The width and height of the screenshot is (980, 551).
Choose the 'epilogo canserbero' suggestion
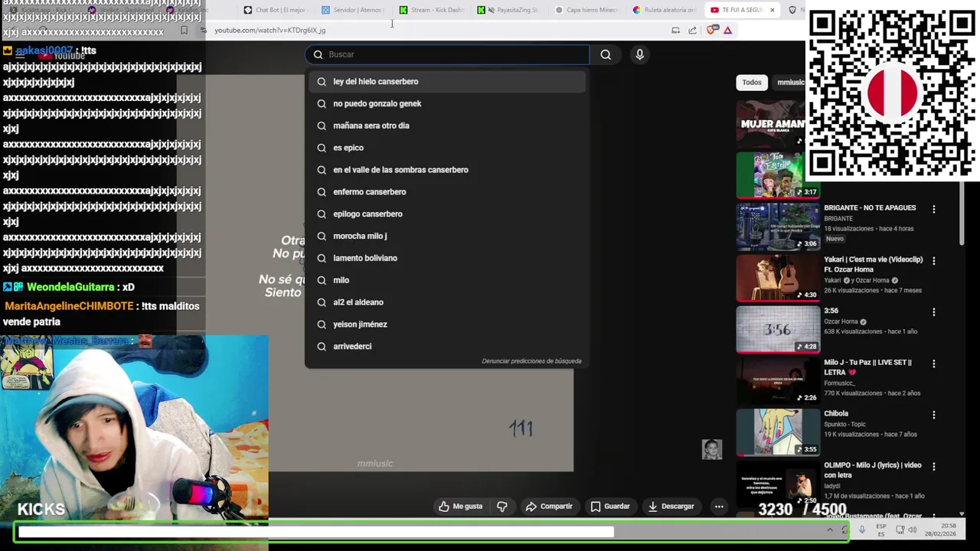pyautogui.click(x=447, y=214)
